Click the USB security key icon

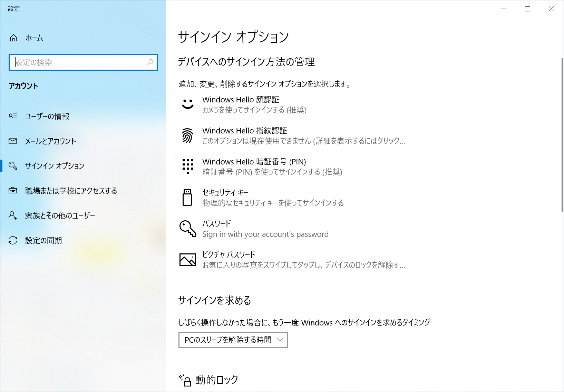pyautogui.click(x=187, y=197)
